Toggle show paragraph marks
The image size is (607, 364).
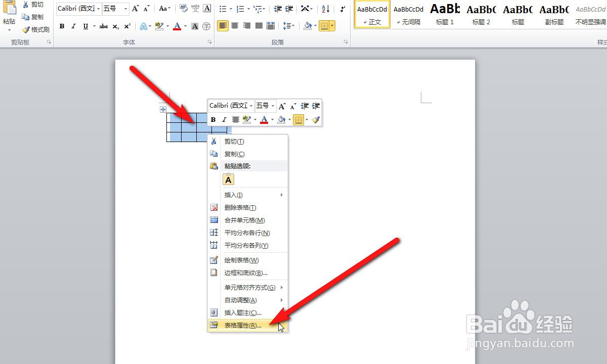click(x=342, y=9)
